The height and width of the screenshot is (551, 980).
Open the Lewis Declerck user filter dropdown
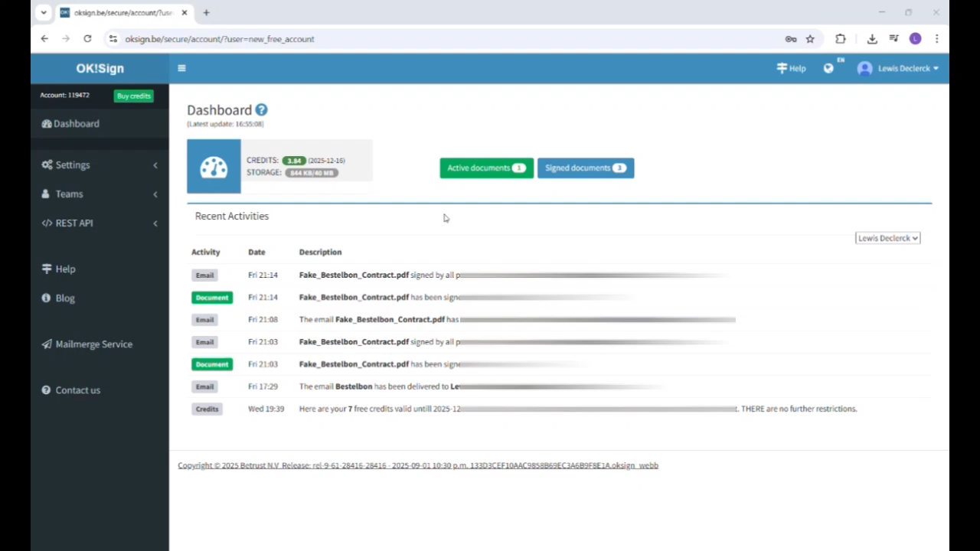tap(887, 238)
